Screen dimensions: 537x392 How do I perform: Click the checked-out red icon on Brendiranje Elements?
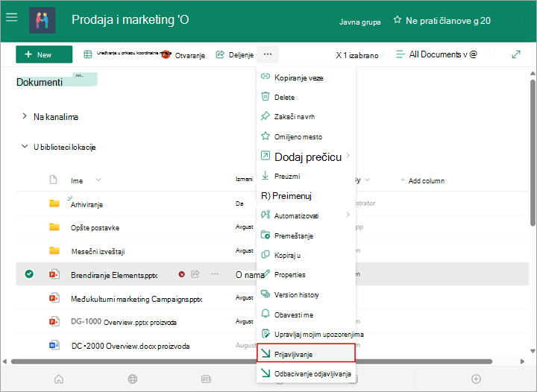(181, 274)
